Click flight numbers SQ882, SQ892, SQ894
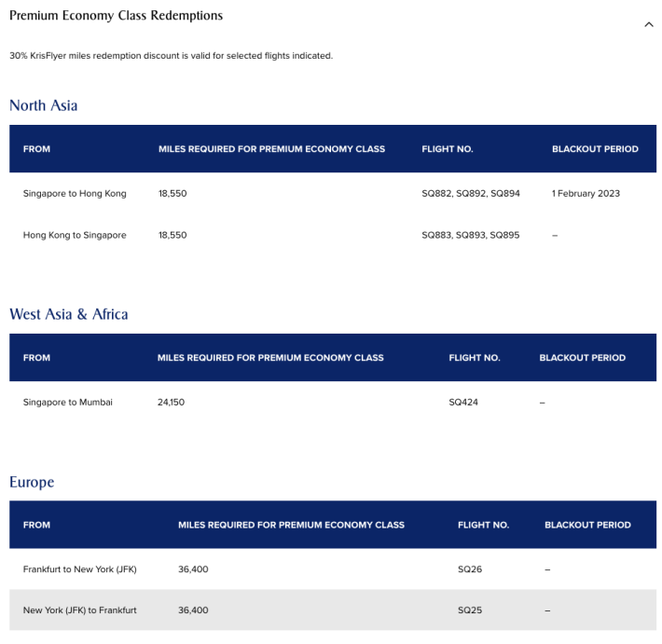Screen dimensions: 662x644 coord(470,194)
